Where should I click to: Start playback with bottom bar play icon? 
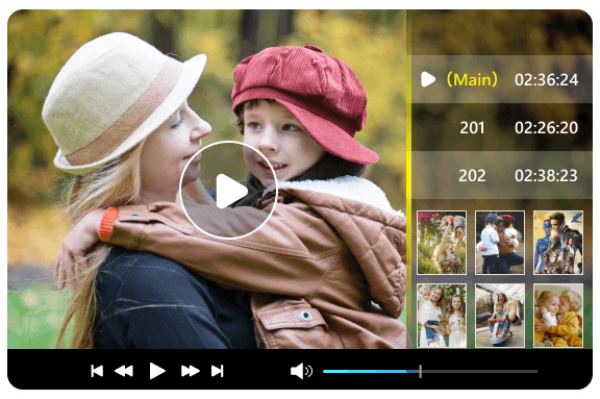157,371
